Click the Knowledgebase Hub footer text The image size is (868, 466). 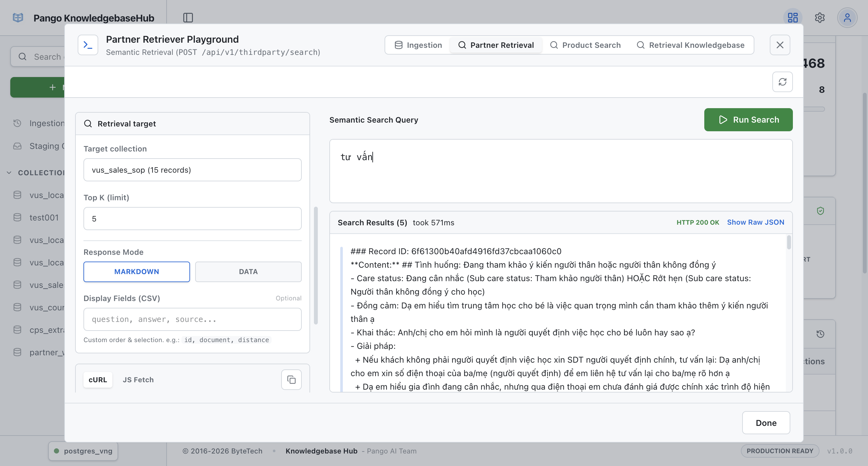[321, 451]
